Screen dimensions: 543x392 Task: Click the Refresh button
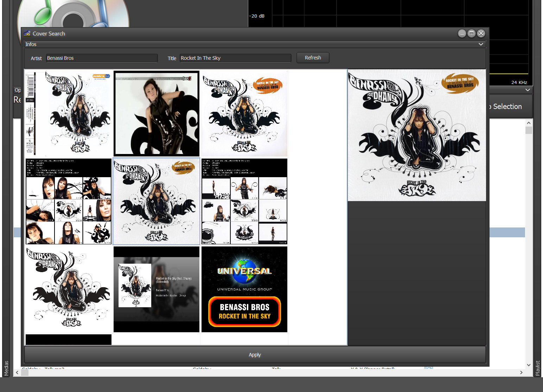click(x=313, y=58)
